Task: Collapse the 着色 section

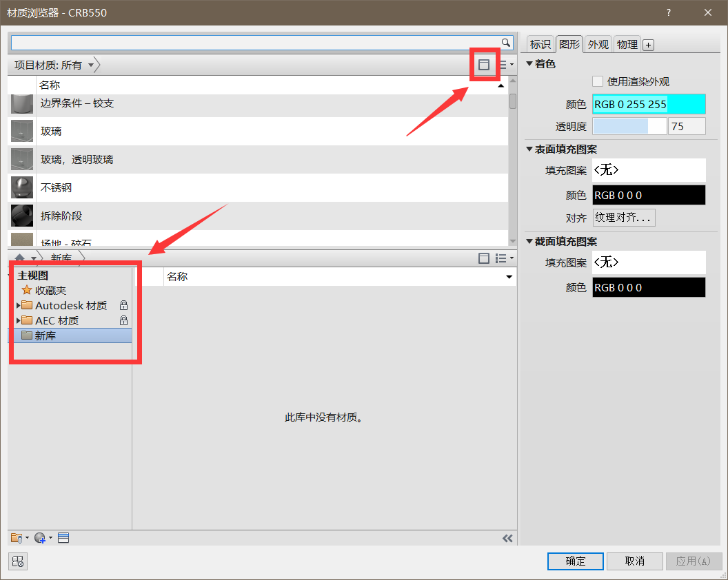Action: tap(529, 63)
